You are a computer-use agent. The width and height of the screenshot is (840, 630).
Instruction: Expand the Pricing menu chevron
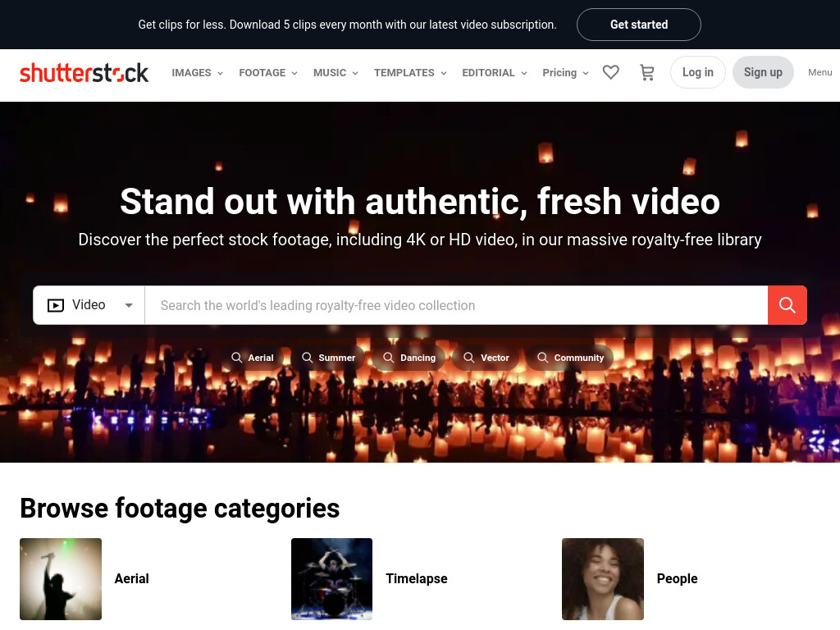pyautogui.click(x=586, y=73)
